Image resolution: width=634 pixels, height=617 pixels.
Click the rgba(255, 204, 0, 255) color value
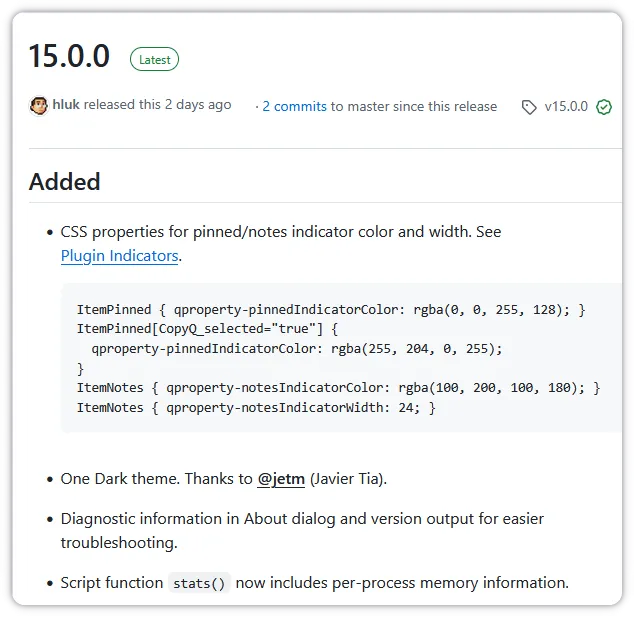click(x=411, y=349)
